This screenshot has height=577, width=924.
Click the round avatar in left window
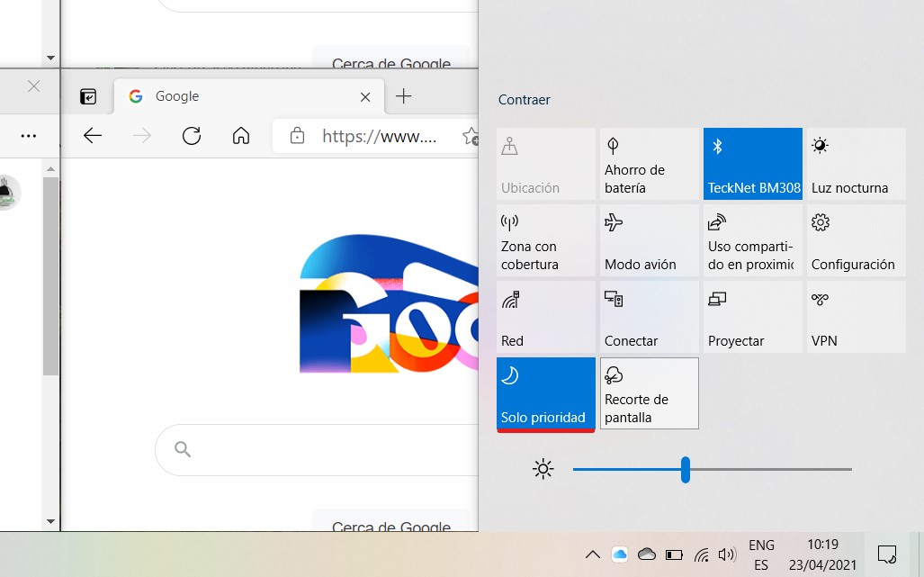tap(7, 193)
